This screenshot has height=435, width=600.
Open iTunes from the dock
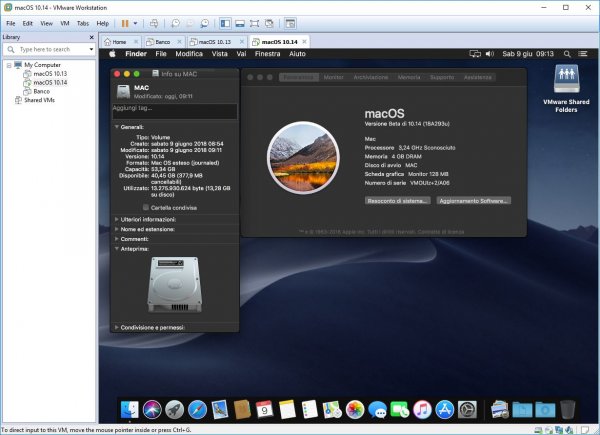[x=422, y=409]
